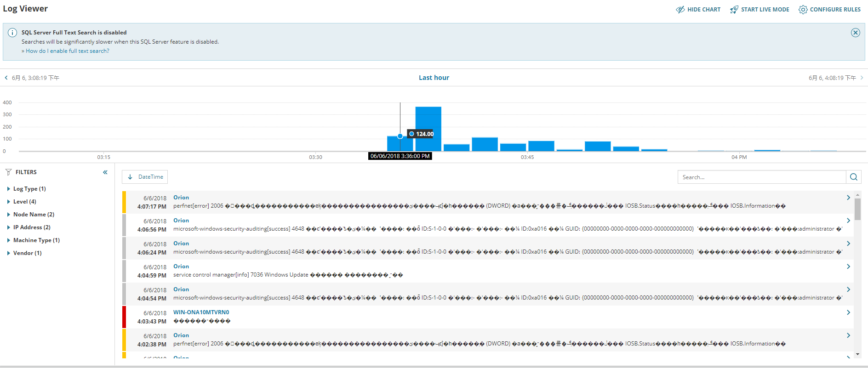The width and height of the screenshot is (868, 368).
Task: Go to previous time range arrow
Action: point(6,78)
